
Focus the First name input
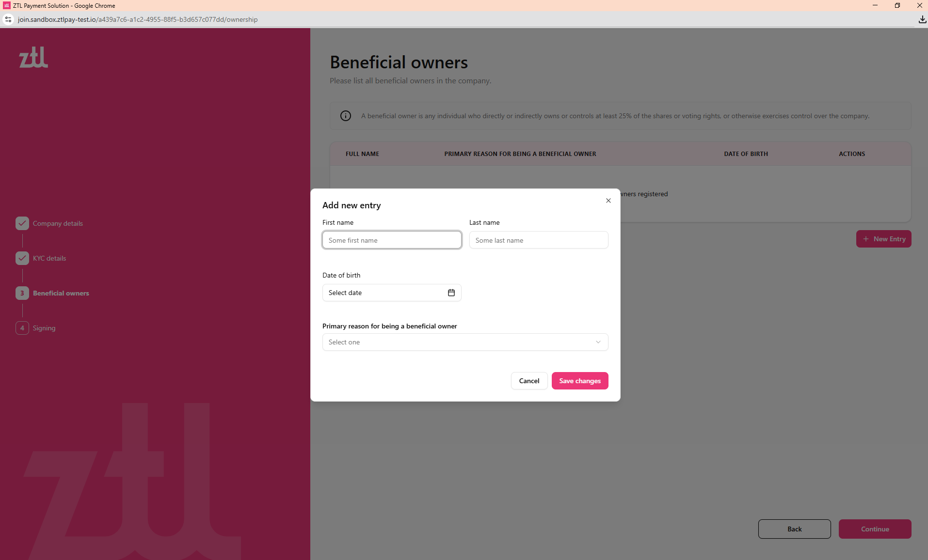pos(392,240)
